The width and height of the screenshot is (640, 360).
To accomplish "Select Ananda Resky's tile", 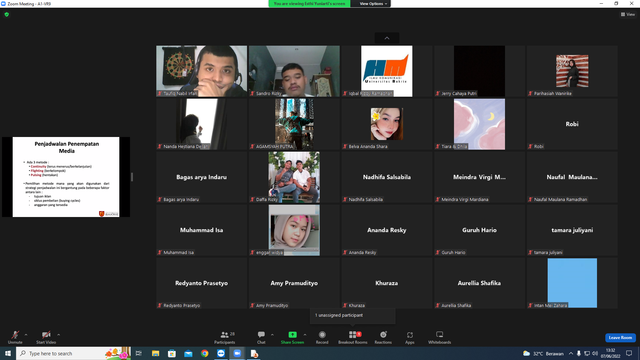I will (387, 230).
